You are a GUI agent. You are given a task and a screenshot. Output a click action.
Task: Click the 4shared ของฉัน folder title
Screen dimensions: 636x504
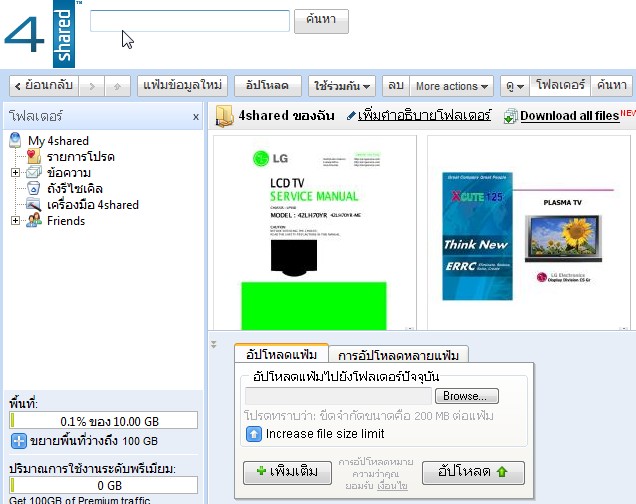click(286, 116)
